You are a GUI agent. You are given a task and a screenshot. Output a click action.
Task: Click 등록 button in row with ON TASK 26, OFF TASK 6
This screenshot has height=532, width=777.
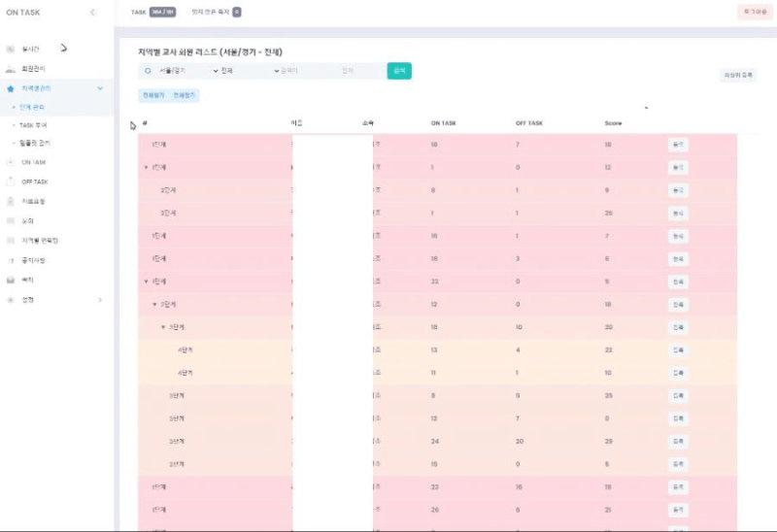tap(678, 510)
